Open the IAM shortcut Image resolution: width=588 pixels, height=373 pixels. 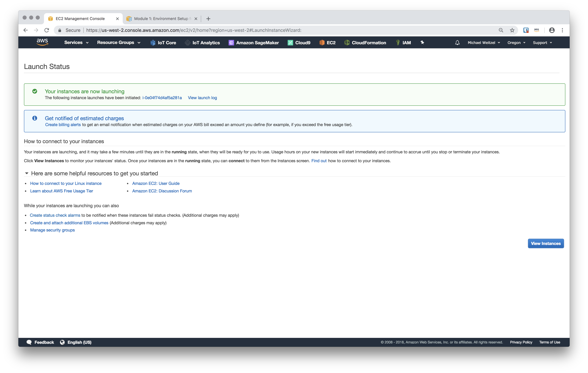point(403,43)
